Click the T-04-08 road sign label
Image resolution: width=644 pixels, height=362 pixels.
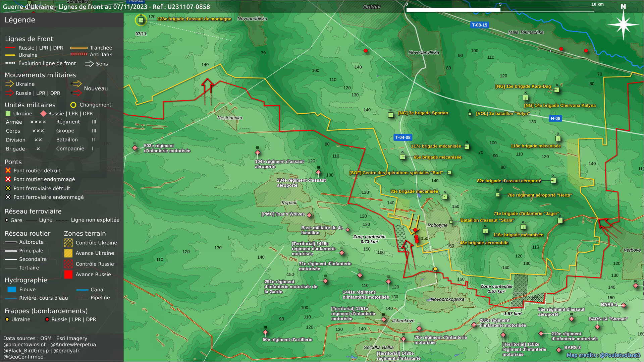(x=402, y=137)
